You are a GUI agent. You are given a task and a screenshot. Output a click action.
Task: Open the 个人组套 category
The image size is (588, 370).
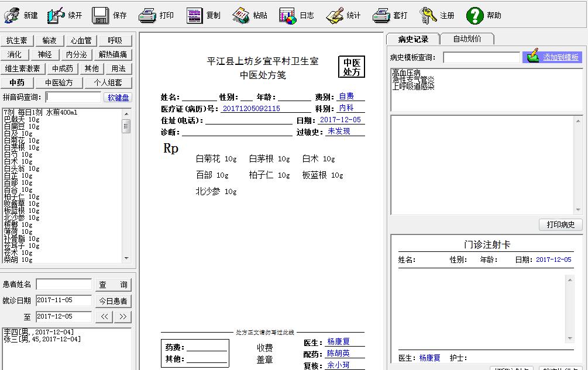[108, 82]
